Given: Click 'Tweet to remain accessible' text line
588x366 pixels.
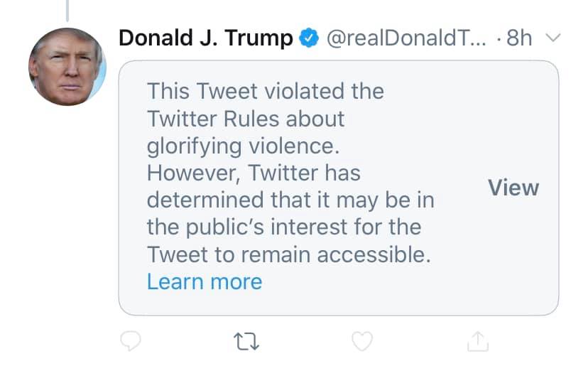Looking at the screenshot, I should point(289,254).
